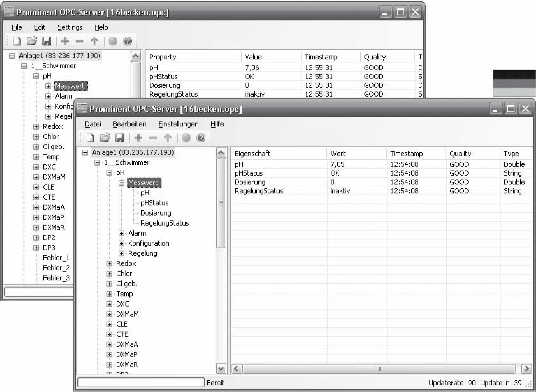
Task: Click round status icon in back English window
Action: coord(113,41)
